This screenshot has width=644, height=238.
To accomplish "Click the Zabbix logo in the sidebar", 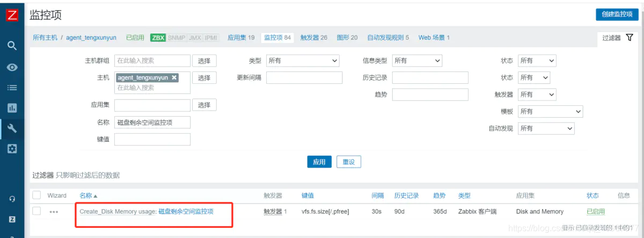I will point(12,15).
